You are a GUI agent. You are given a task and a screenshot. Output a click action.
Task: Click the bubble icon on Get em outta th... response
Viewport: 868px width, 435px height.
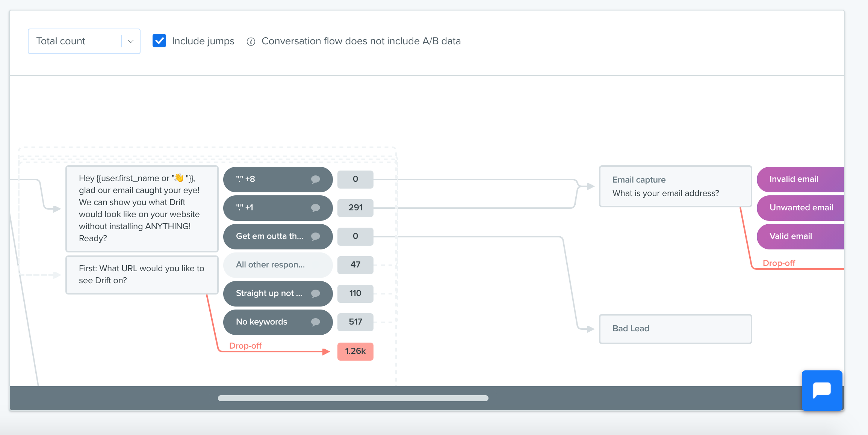pyautogui.click(x=316, y=237)
